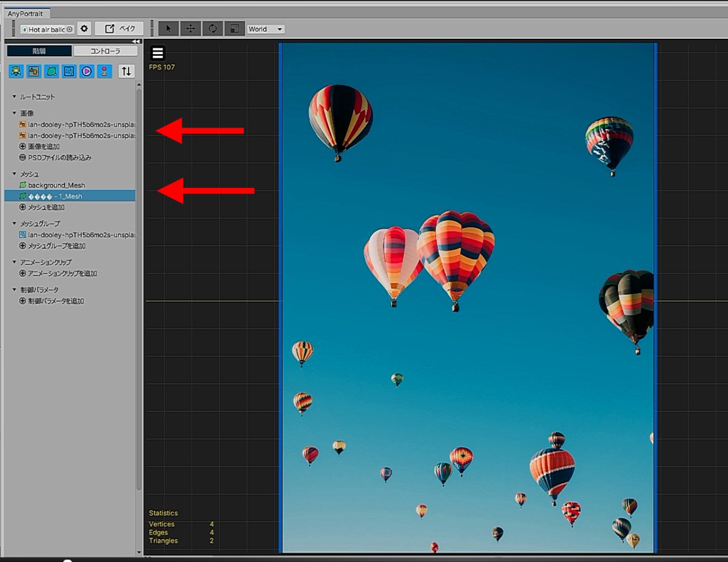Image resolution: width=728 pixels, height=562 pixels.
Task: Click the ベイク (Bake) button
Action: pos(120,28)
